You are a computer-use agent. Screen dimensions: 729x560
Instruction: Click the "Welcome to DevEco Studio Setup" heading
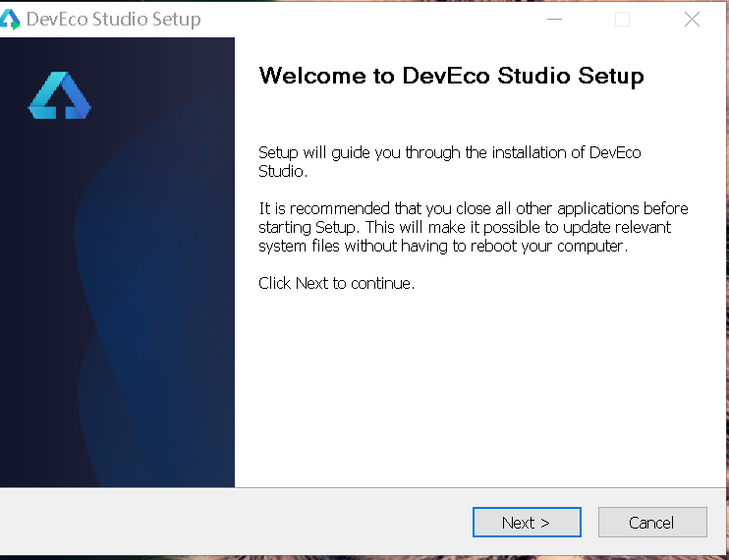(x=451, y=77)
